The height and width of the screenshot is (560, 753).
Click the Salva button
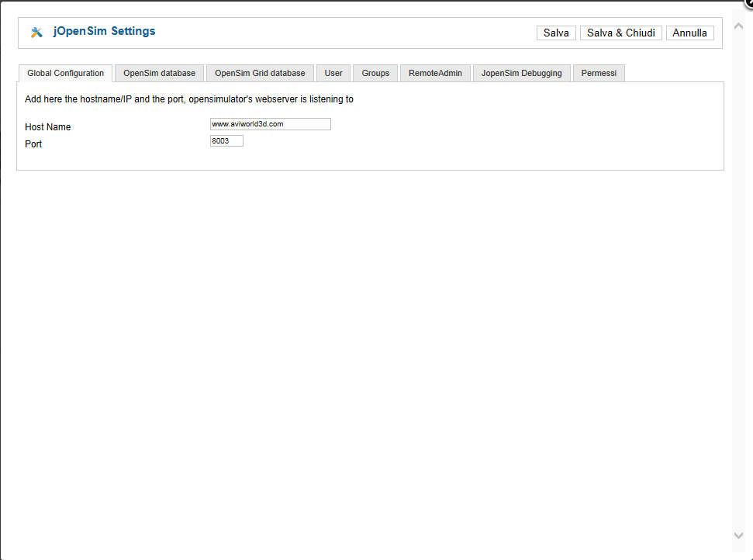tap(556, 33)
